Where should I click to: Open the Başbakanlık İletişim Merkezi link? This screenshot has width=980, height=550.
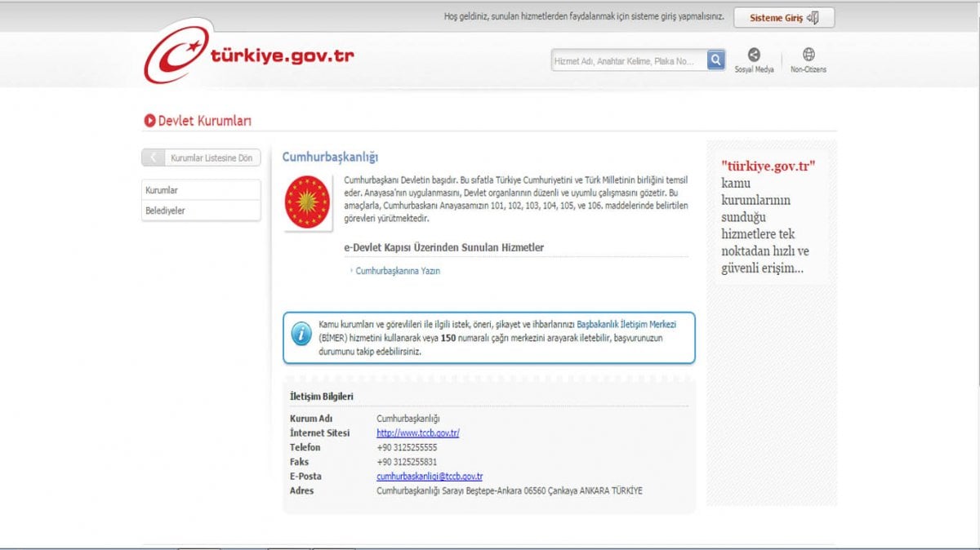click(626, 323)
